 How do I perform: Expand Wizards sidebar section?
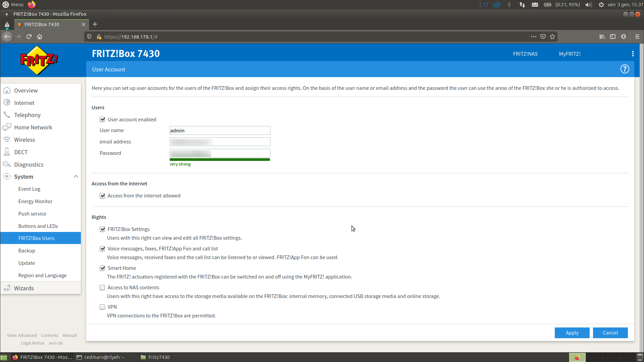41,288
